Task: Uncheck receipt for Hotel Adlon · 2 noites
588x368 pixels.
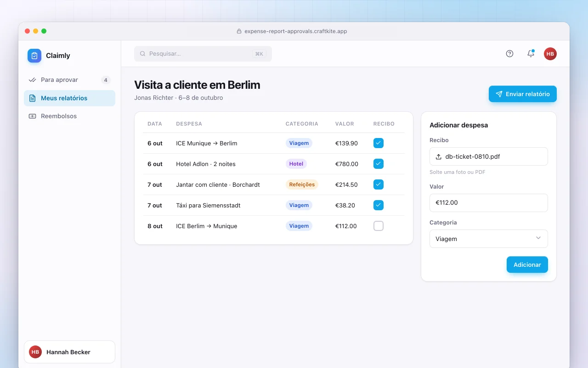Action: [x=379, y=164]
